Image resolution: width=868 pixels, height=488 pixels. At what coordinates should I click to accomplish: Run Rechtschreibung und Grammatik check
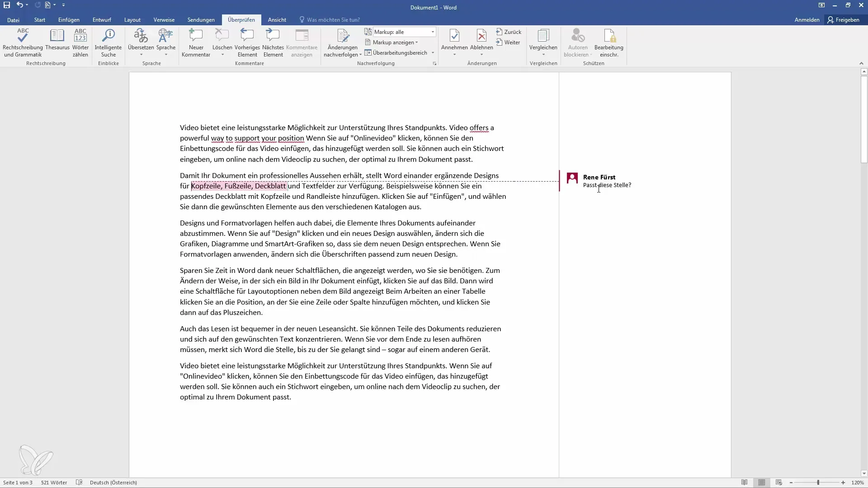(23, 43)
